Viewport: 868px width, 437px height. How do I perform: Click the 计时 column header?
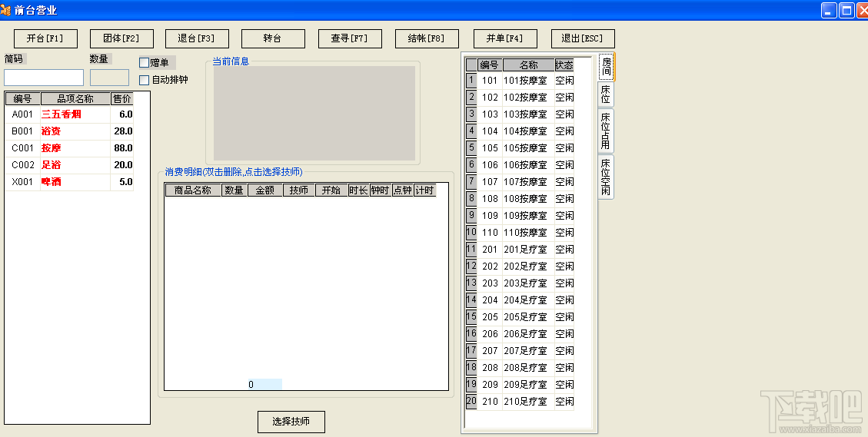(424, 190)
